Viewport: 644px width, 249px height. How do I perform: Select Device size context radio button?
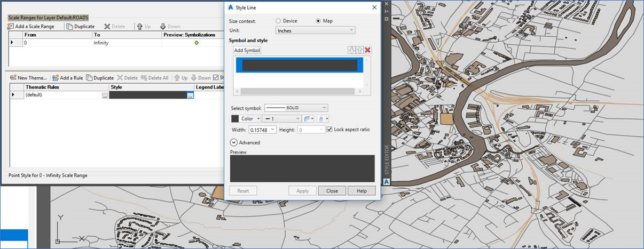278,21
